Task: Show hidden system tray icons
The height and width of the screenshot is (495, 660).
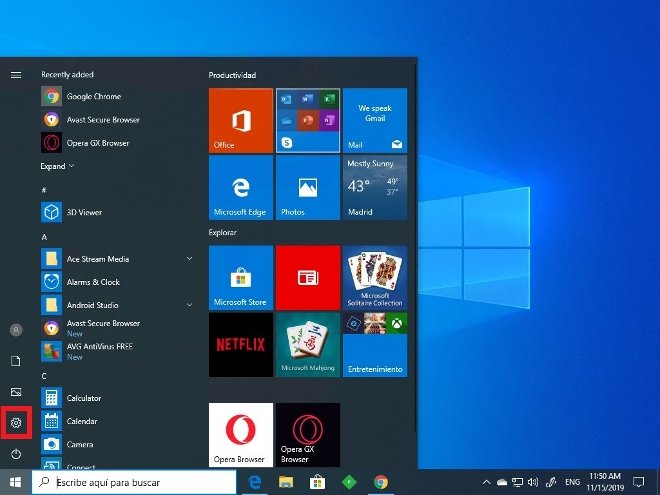Action: (486, 482)
